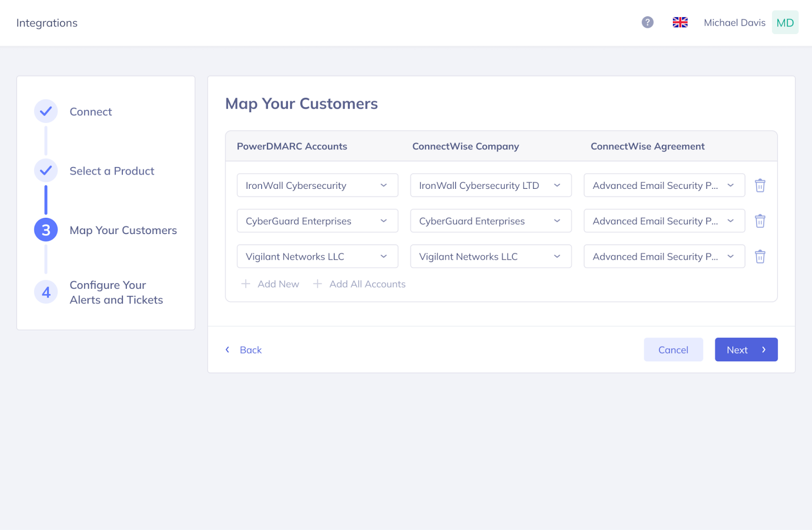The height and width of the screenshot is (530, 812).
Task: Click the left chevron beside Back
Action: (227, 350)
